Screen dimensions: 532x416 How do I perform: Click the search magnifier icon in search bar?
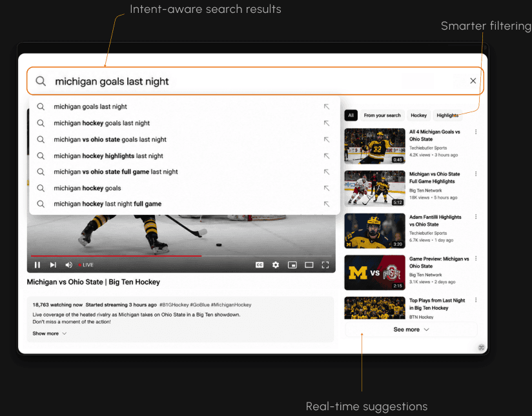[41, 81]
